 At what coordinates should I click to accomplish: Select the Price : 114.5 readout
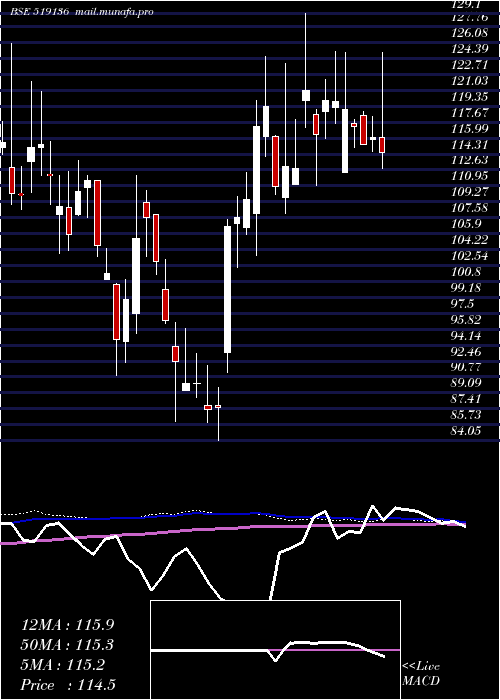click(x=69, y=685)
